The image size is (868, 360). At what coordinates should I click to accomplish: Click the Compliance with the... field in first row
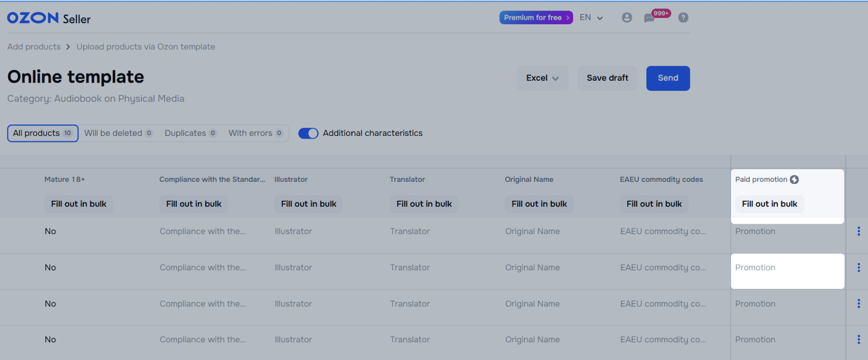[x=203, y=231]
